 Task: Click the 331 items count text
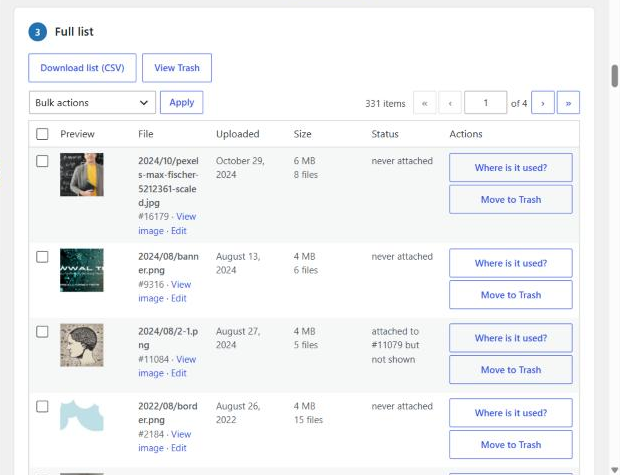pos(385,104)
